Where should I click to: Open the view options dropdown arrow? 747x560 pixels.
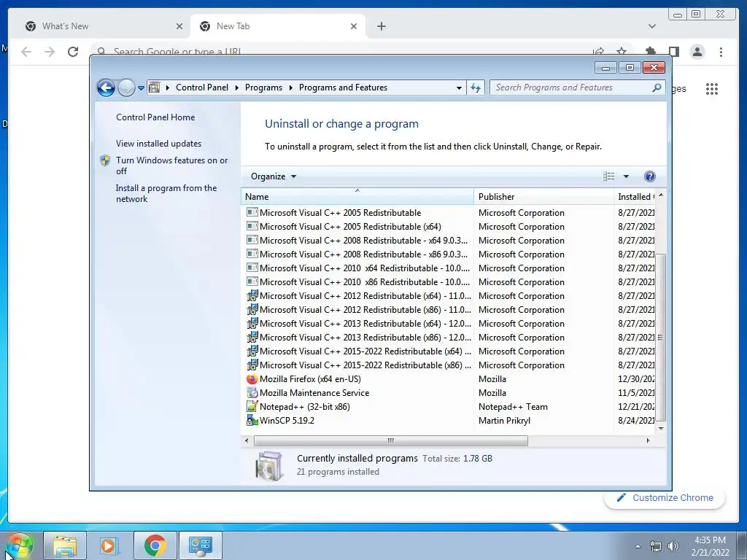tap(626, 176)
